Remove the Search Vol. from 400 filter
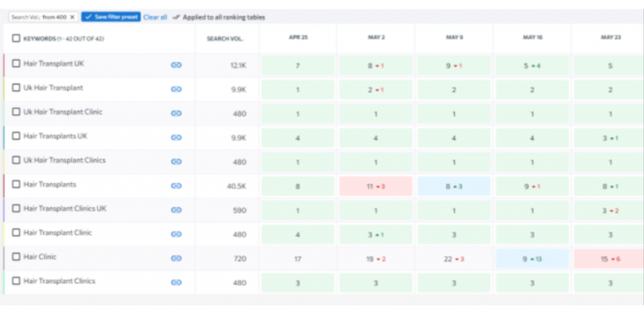Image resolution: width=644 pixels, height=314 pixels. point(72,17)
